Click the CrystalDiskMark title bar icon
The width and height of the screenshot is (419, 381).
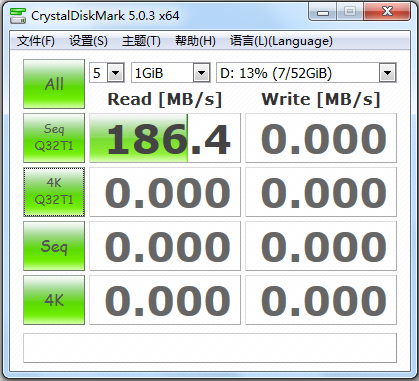[18, 16]
